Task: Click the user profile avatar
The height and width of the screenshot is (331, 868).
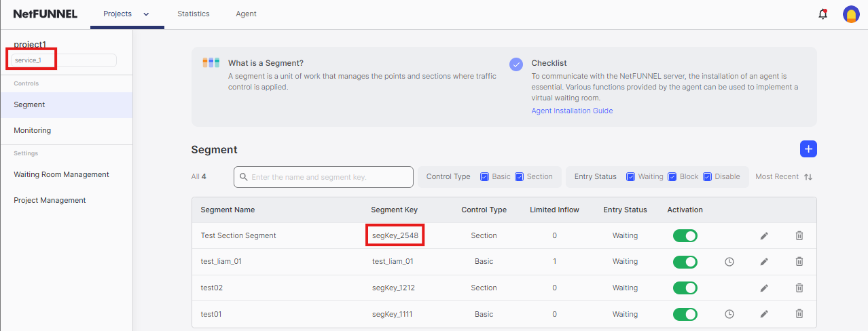Action: click(851, 14)
